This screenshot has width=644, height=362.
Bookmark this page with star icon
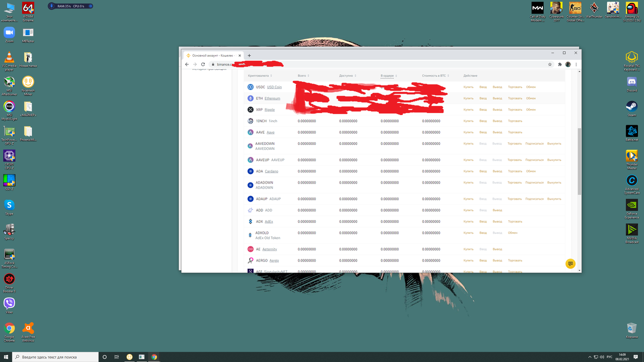[550, 64]
